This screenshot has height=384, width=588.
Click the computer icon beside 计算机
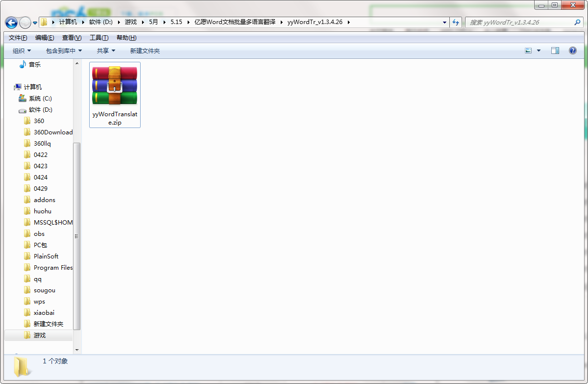point(18,87)
